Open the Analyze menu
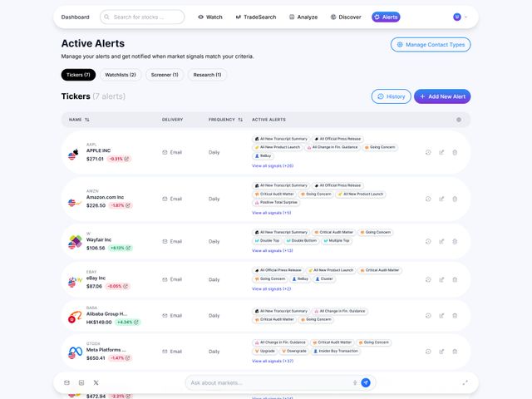 coord(303,17)
